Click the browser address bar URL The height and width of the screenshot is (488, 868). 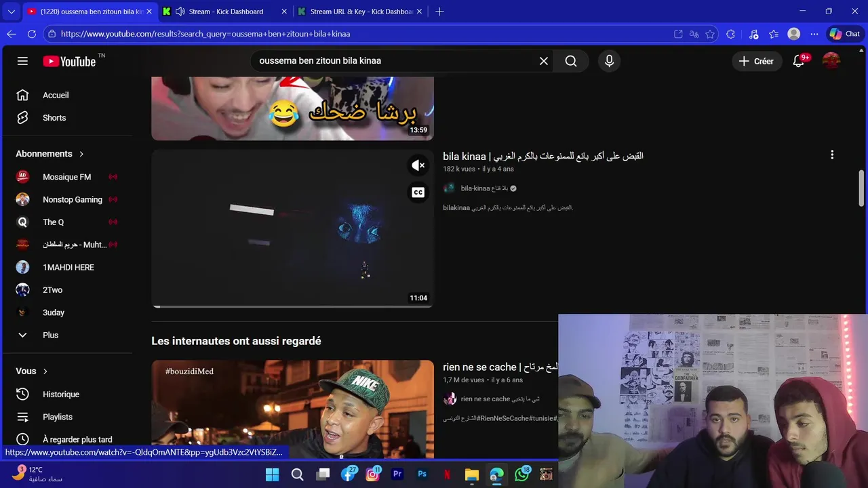coord(205,34)
